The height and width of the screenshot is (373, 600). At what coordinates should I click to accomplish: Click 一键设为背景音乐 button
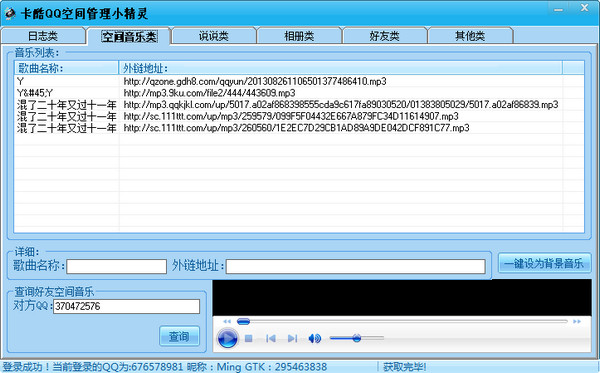[x=544, y=263]
